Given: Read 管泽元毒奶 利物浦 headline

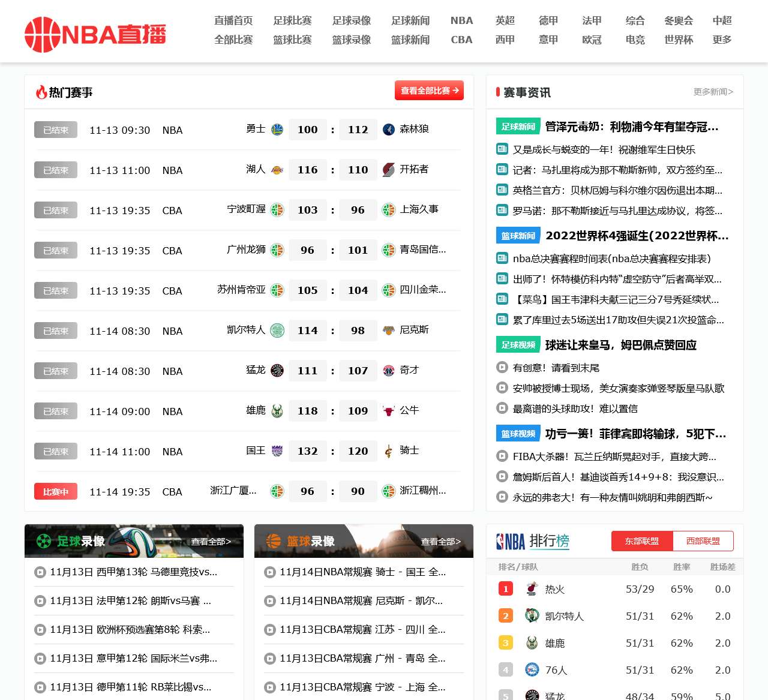Looking at the screenshot, I should point(632,127).
